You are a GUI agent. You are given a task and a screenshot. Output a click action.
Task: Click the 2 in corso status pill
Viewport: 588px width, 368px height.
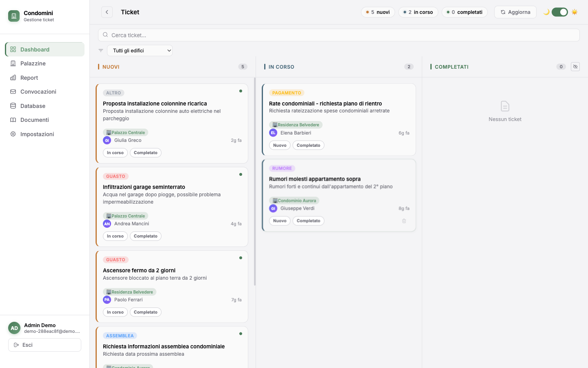tap(418, 12)
